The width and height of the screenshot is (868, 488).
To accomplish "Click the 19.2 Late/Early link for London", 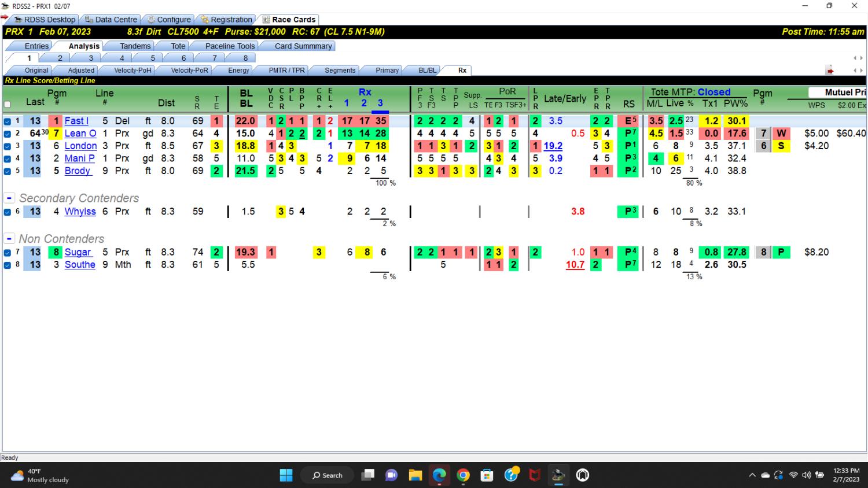I will click(x=553, y=146).
